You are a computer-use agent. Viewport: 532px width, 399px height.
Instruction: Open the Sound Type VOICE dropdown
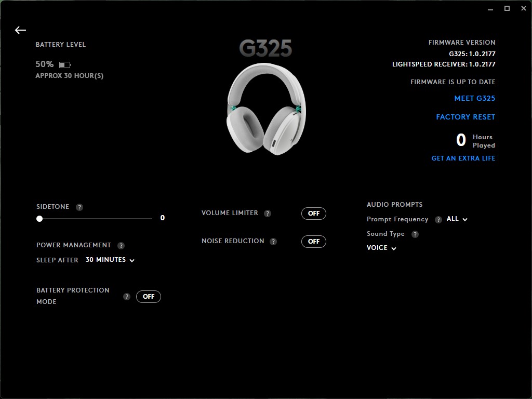[x=381, y=248]
